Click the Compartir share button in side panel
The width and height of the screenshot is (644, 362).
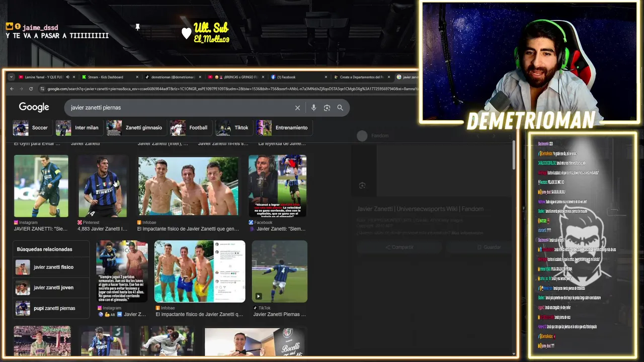tap(399, 247)
